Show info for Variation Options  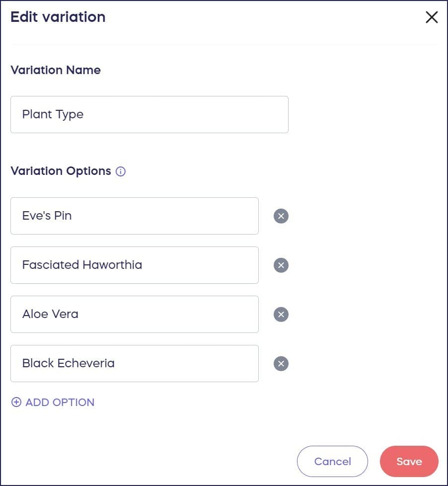pyautogui.click(x=121, y=171)
